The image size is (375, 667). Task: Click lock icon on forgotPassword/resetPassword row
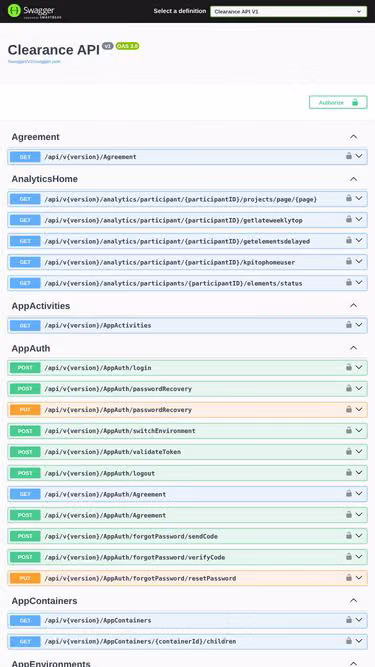[x=349, y=578]
